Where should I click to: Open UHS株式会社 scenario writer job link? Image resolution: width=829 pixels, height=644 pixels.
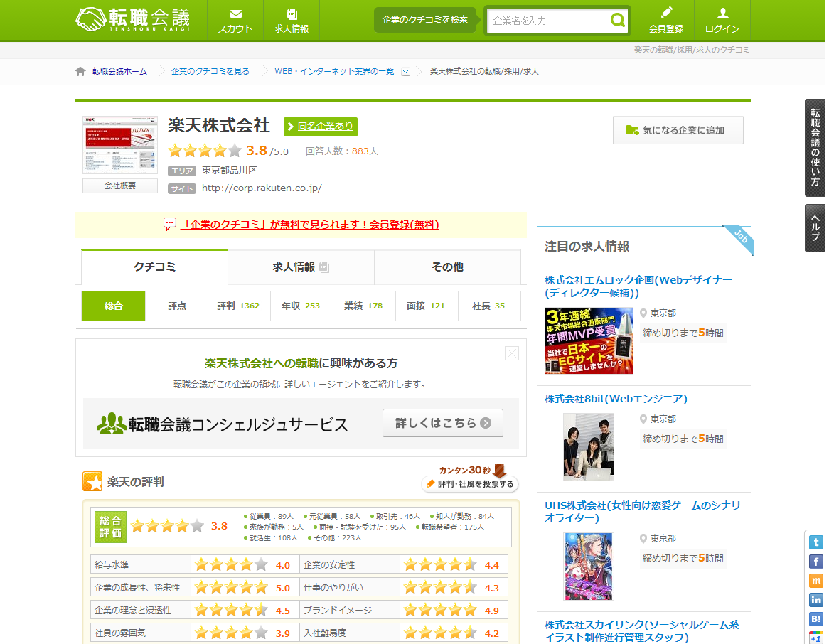[x=643, y=511]
